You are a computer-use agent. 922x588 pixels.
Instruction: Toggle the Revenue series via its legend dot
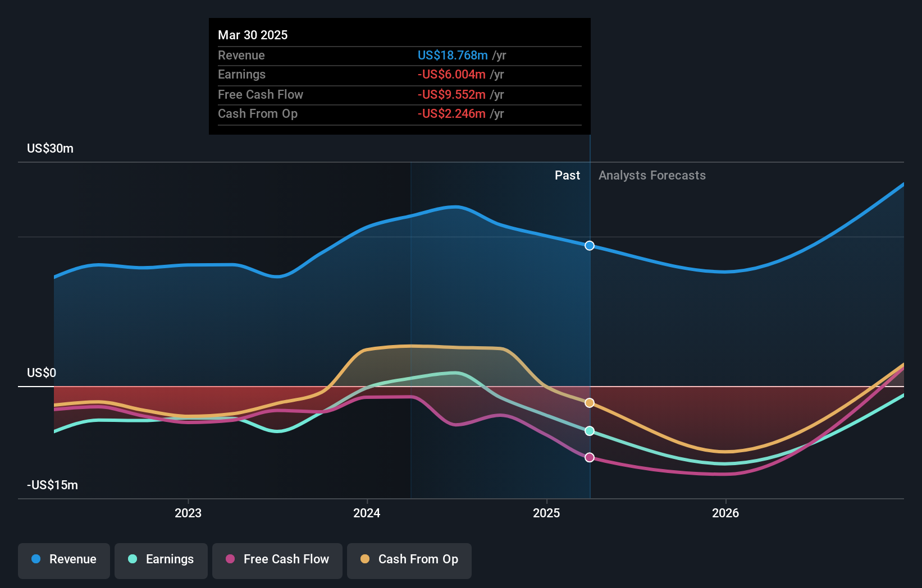[35, 559]
